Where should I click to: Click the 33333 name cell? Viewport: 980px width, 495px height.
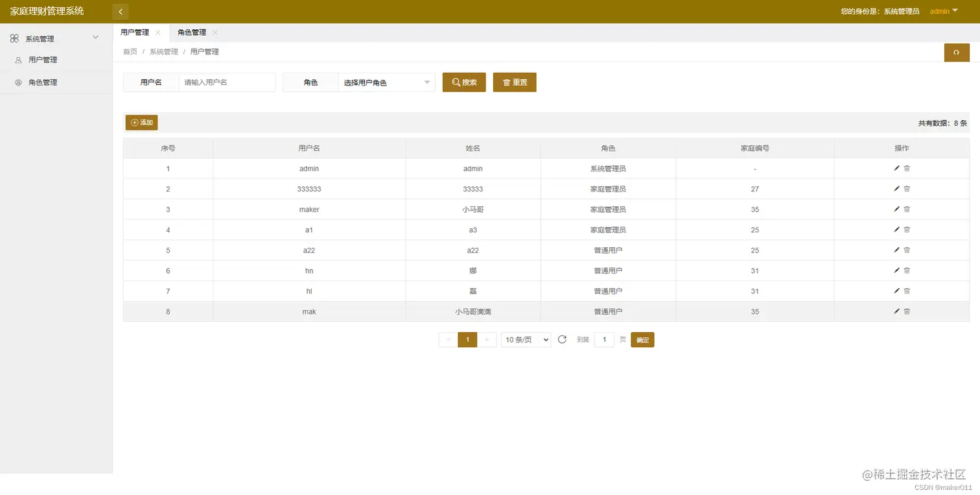(473, 189)
